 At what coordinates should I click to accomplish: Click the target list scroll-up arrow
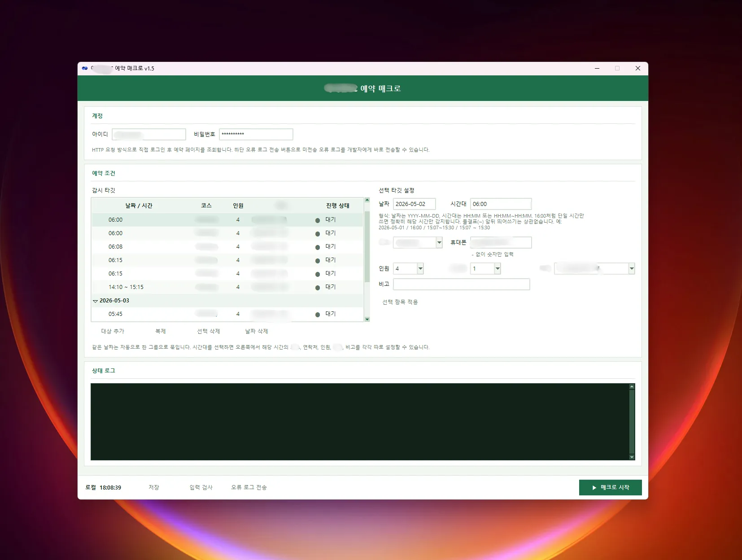click(x=367, y=200)
